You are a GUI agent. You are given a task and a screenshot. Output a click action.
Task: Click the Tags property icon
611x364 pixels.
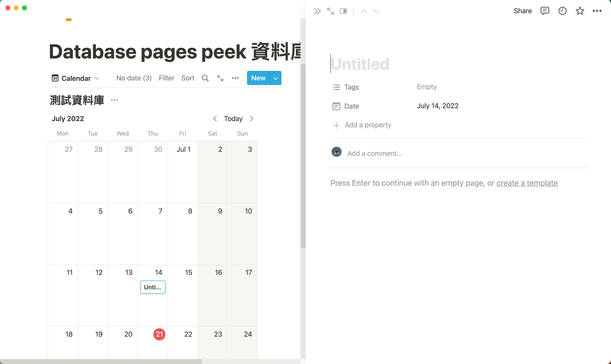[336, 87]
